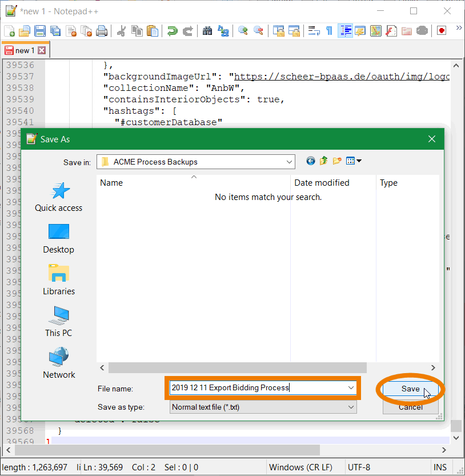Create a new folder in the dialog
The width and height of the screenshot is (465, 476).
[x=337, y=161]
